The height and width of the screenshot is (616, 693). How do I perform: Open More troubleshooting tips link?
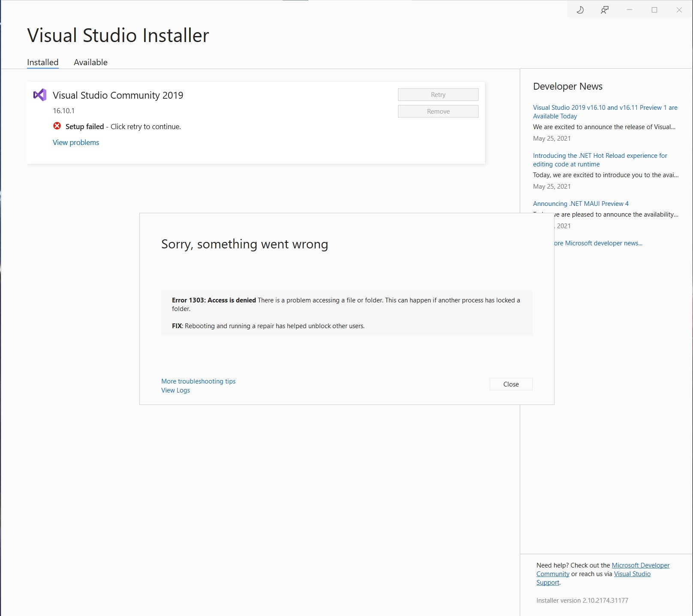[198, 381]
